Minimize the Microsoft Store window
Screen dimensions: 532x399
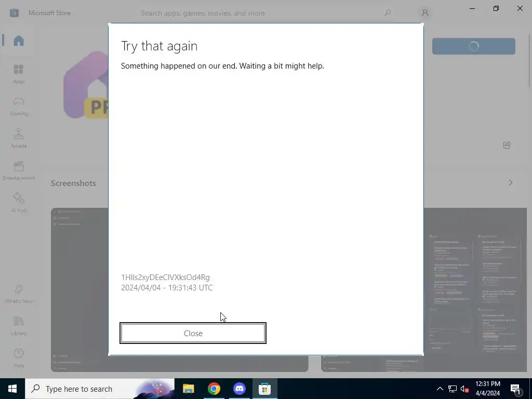(x=472, y=8)
